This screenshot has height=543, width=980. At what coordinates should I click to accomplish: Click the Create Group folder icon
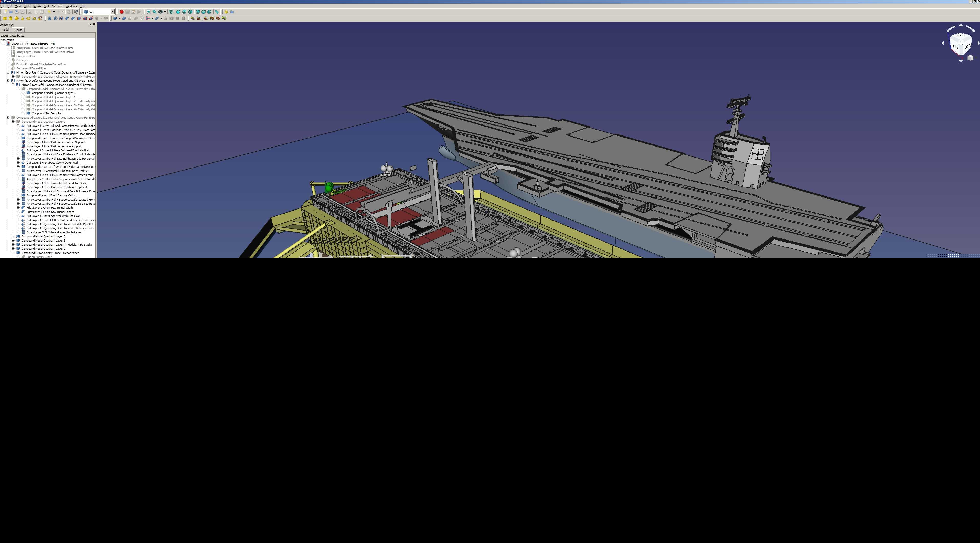pyautogui.click(x=232, y=12)
